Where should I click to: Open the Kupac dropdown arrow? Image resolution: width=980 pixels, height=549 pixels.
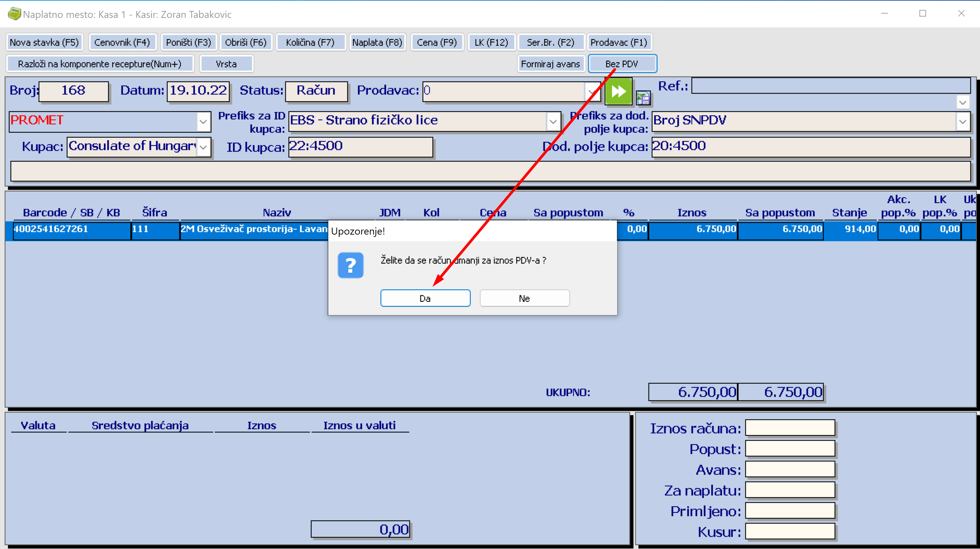click(x=204, y=147)
